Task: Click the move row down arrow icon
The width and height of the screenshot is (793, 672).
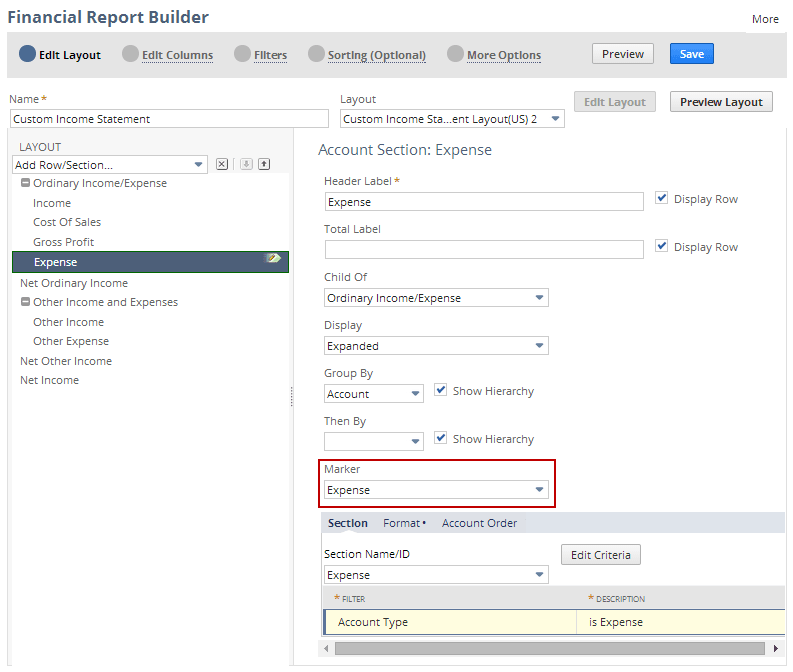Action: (246, 164)
